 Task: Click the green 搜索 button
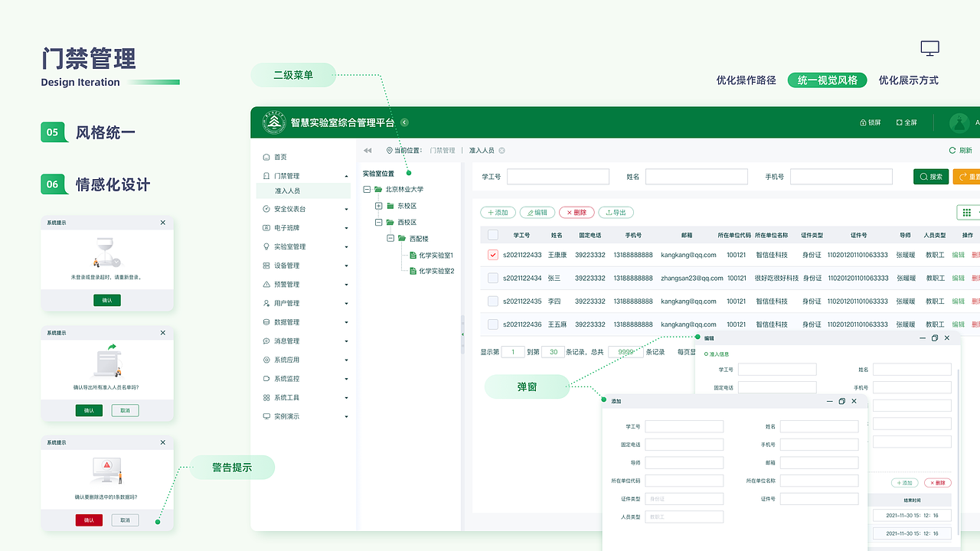click(931, 177)
